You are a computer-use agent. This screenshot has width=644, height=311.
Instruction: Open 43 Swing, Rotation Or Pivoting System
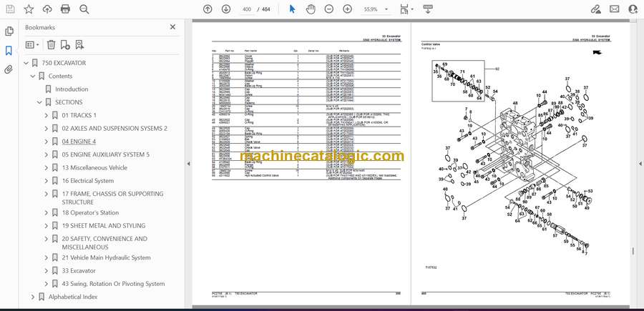[113, 284]
